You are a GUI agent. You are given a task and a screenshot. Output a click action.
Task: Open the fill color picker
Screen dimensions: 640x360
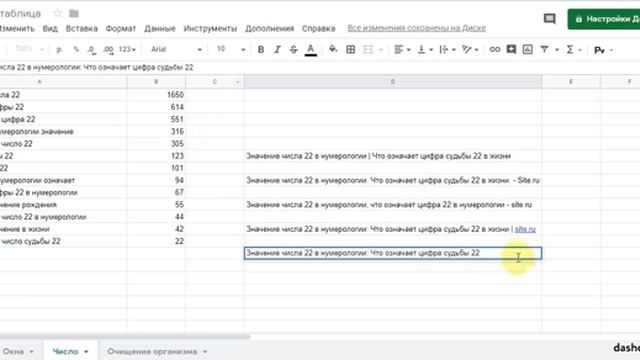pyautogui.click(x=333, y=50)
